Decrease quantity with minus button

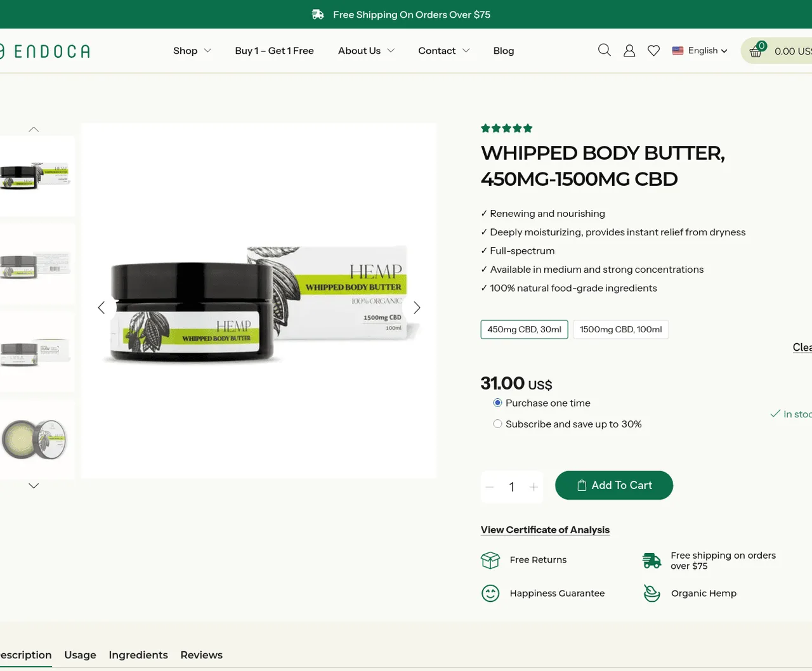pos(490,487)
